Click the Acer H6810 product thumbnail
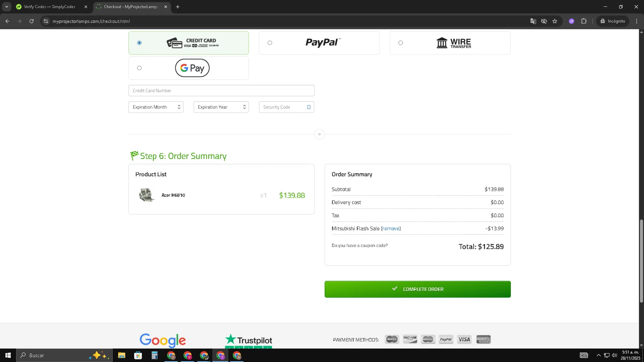Screen dimensions: 644x362 point(147,195)
